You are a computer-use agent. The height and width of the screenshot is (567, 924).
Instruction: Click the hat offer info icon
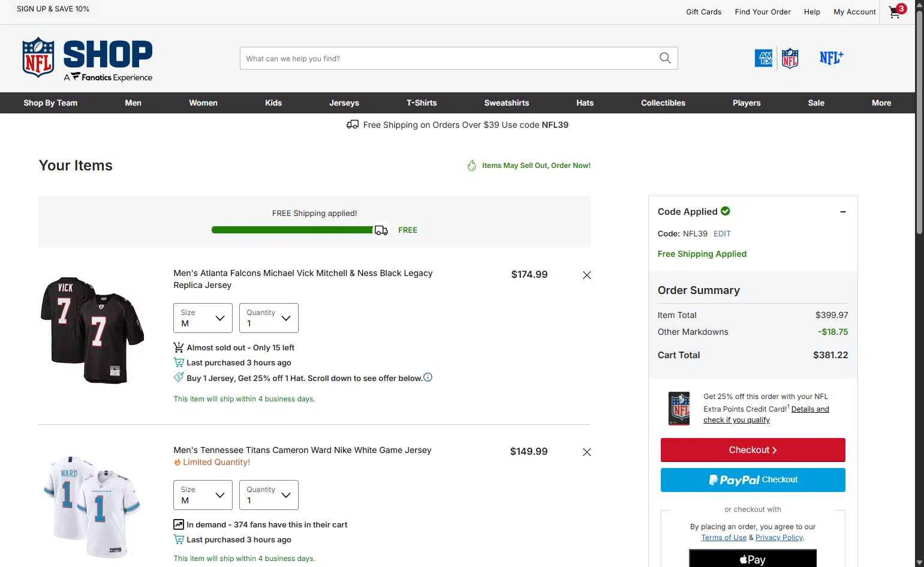(428, 377)
